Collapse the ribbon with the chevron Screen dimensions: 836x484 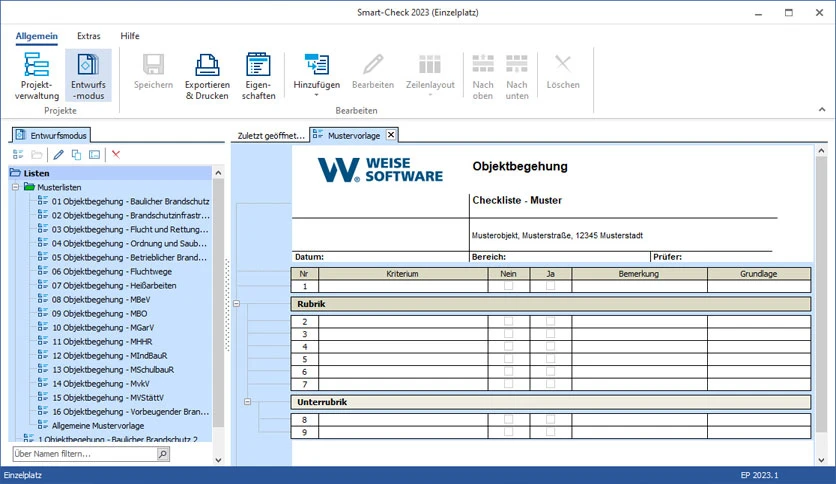(822, 110)
